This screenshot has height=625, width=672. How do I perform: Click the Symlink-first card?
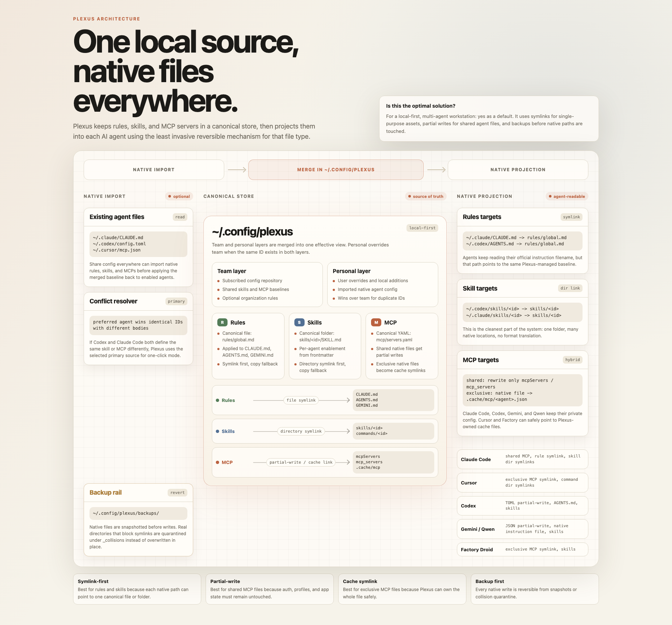[x=137, y=589]
